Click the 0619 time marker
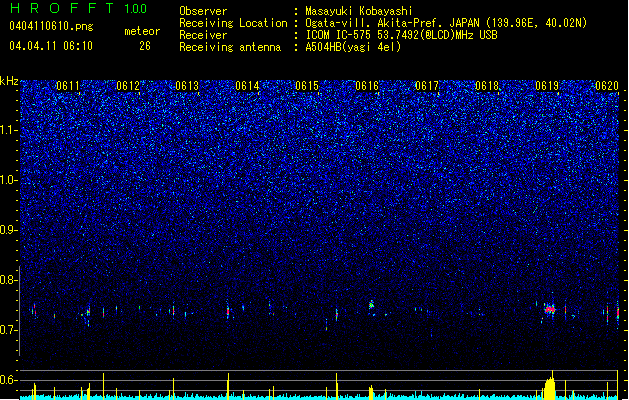This screenshot has height=400, width=629. coord(547,86)
